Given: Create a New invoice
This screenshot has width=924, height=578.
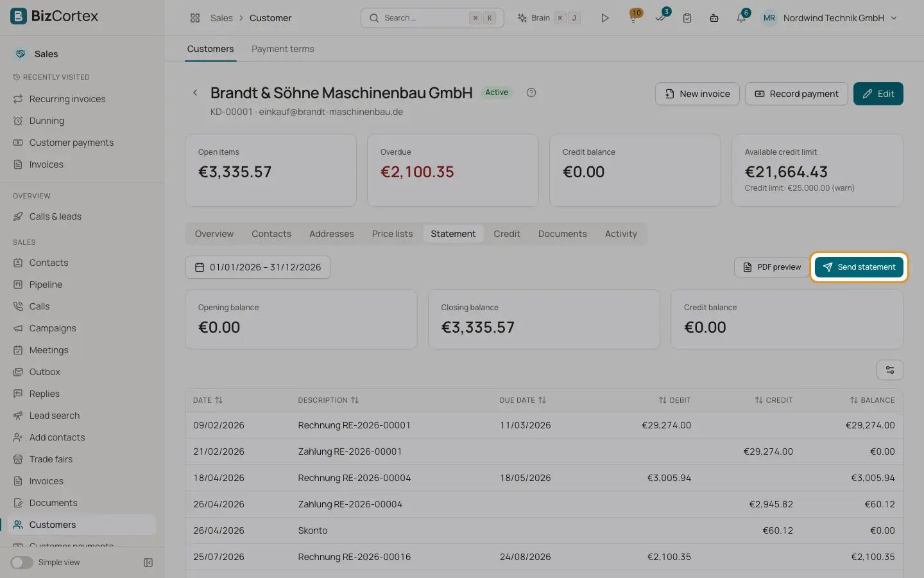Looking at the screenshot, I should (x=697, y=94).
